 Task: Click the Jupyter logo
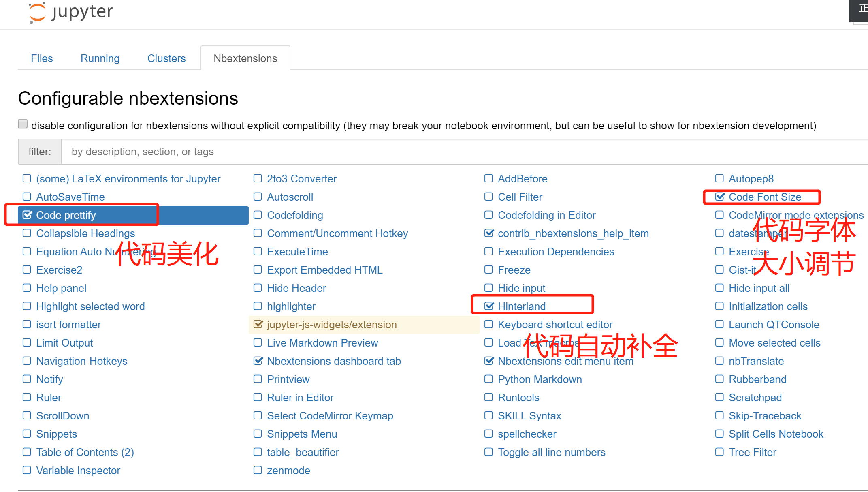pyautogui.click(x=71, y=13)
